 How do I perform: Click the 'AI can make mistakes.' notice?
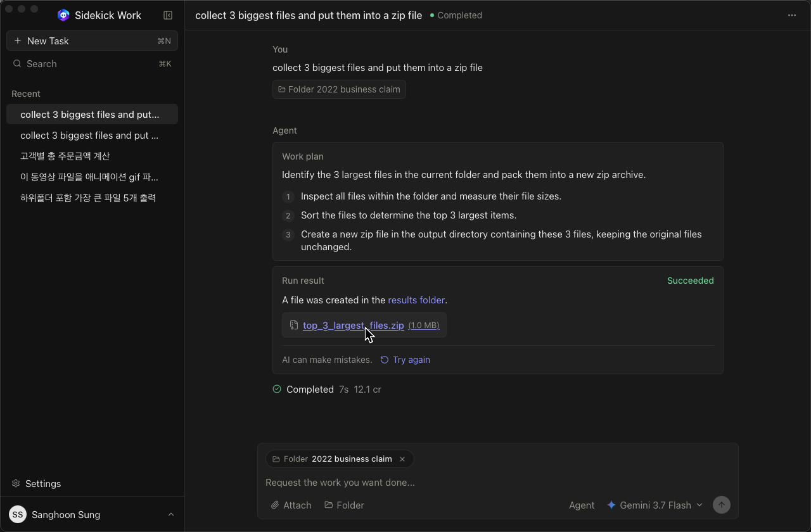point(327,360)
